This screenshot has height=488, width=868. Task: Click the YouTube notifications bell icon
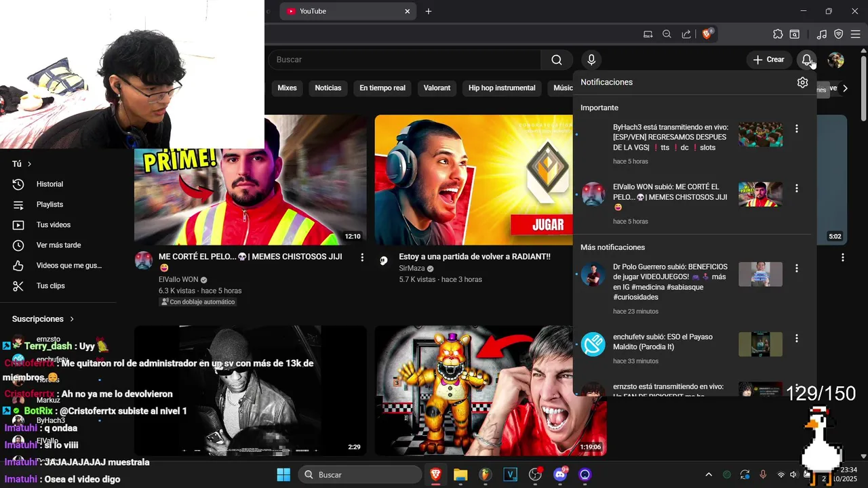[806, 60]
